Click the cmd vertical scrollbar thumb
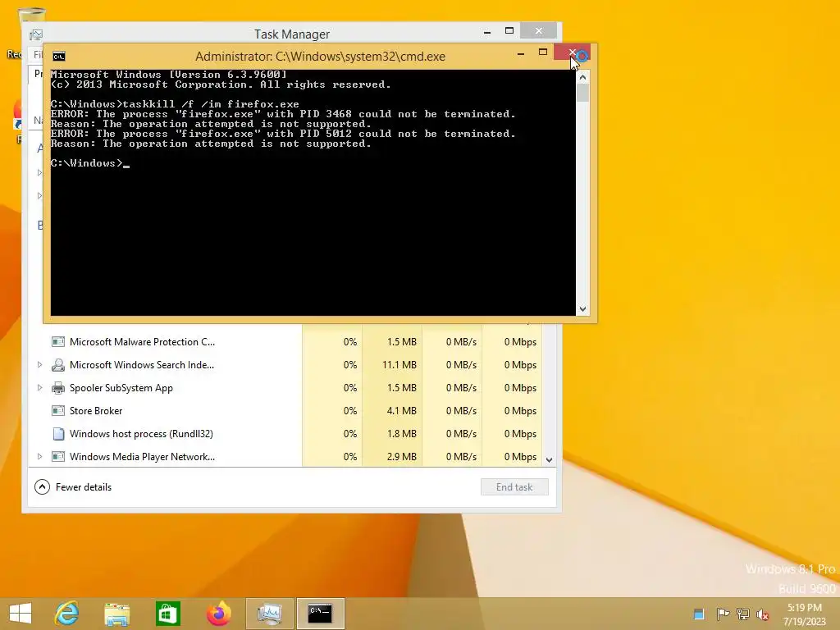The height and width of the screenshot is (630, 840). 583,94
